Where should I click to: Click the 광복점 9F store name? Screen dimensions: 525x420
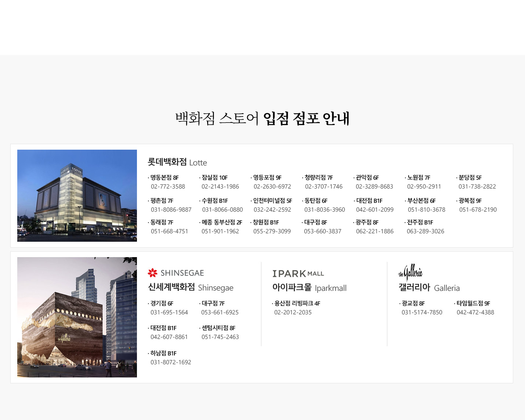pyautogui.click(x=470, y=201)
